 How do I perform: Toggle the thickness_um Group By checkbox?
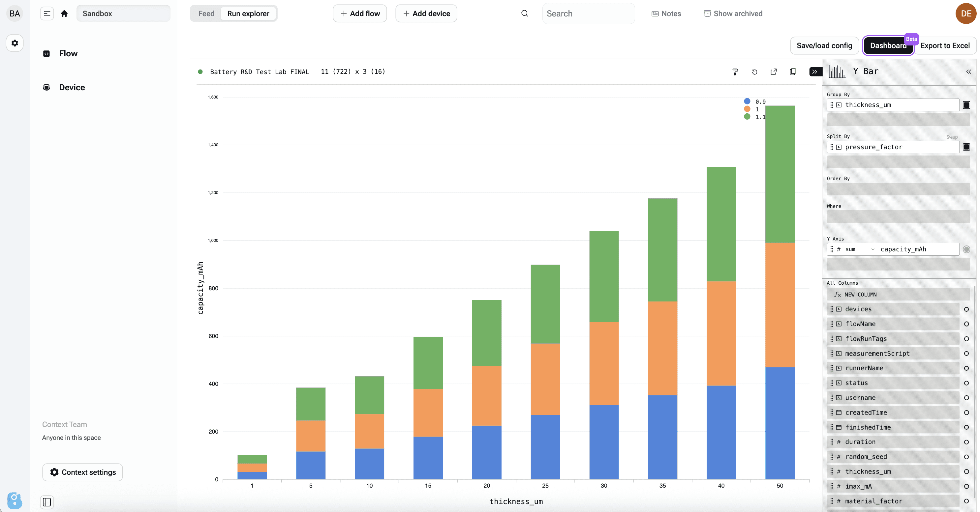click(966, 105)
